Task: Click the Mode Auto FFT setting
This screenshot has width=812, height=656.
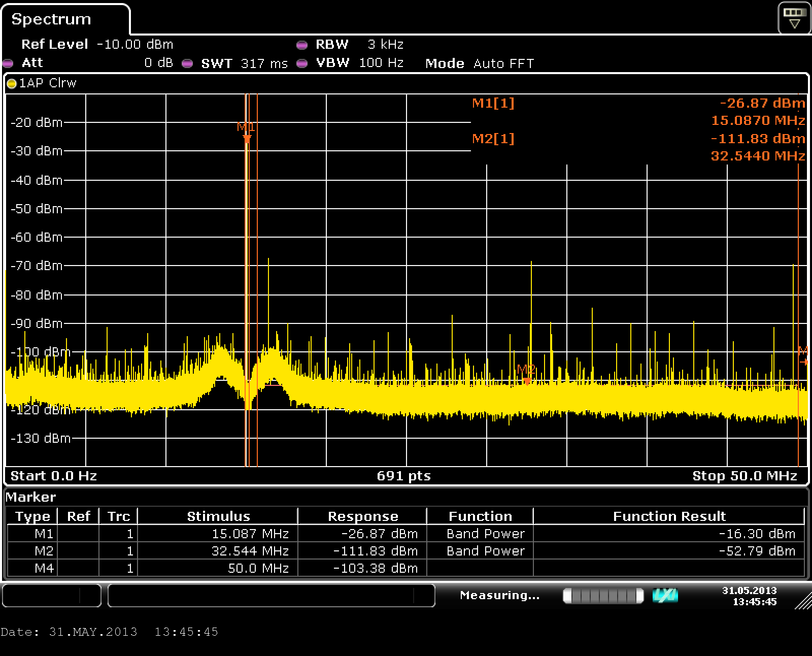Action: 480,63
